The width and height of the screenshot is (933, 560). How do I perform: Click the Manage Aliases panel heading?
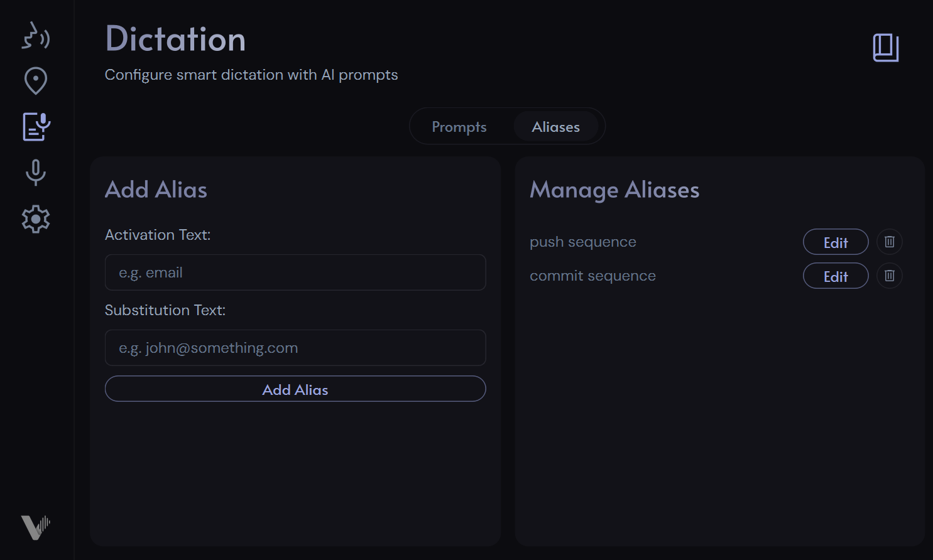click(x=614, y=190)
